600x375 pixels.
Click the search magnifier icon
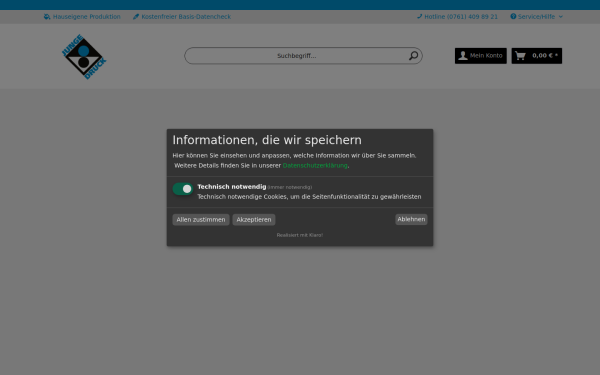pyautogui.click(x=413, y=56)
